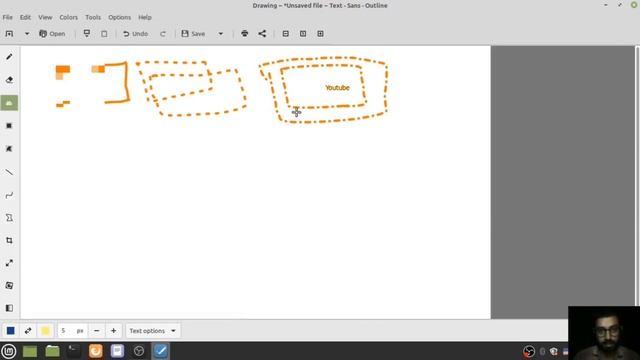Viewport: 640px width, 360px height.
Task: Click the Youtube text on canvas
Action: point(337,88)
